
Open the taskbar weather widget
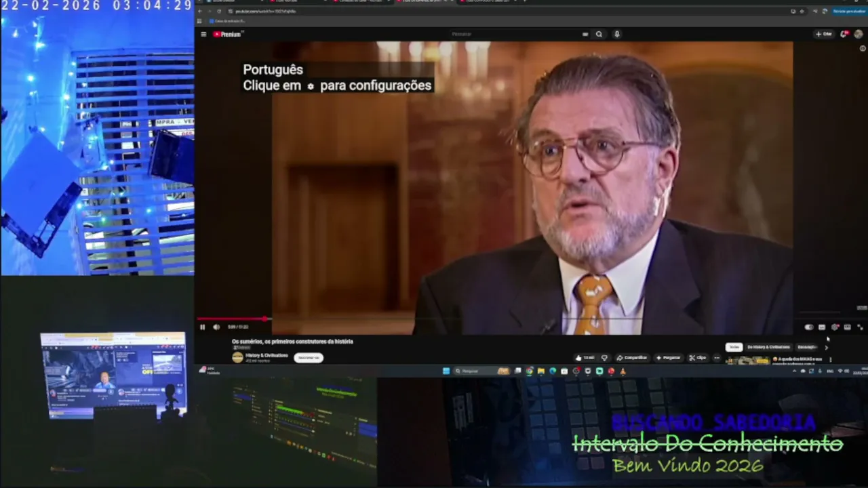point(209,371)
